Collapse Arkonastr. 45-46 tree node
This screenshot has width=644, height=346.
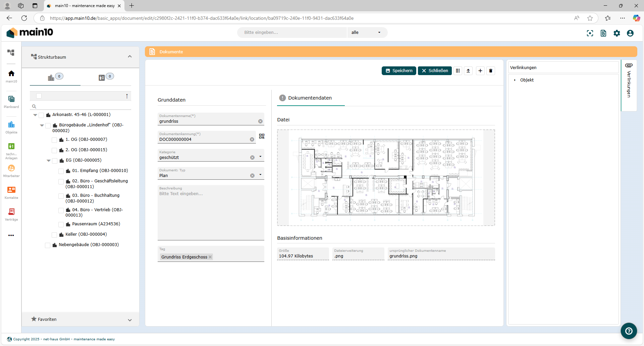pos(35,115)
